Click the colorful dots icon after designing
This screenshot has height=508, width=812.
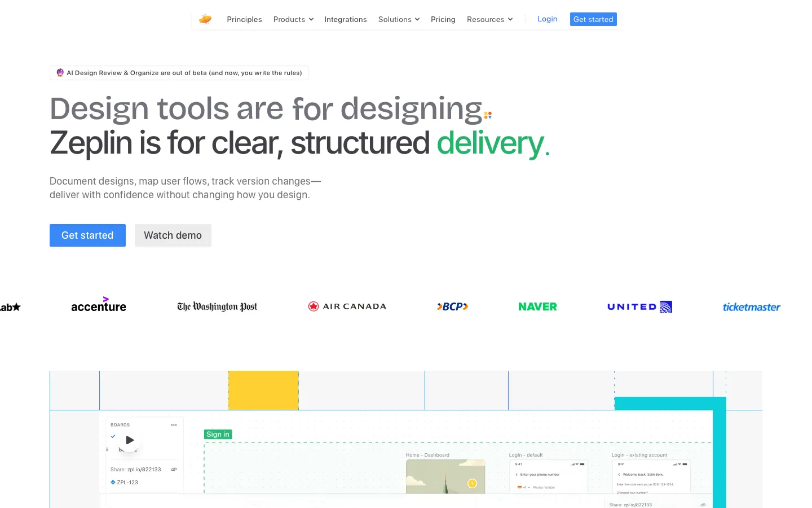(488, 115)
